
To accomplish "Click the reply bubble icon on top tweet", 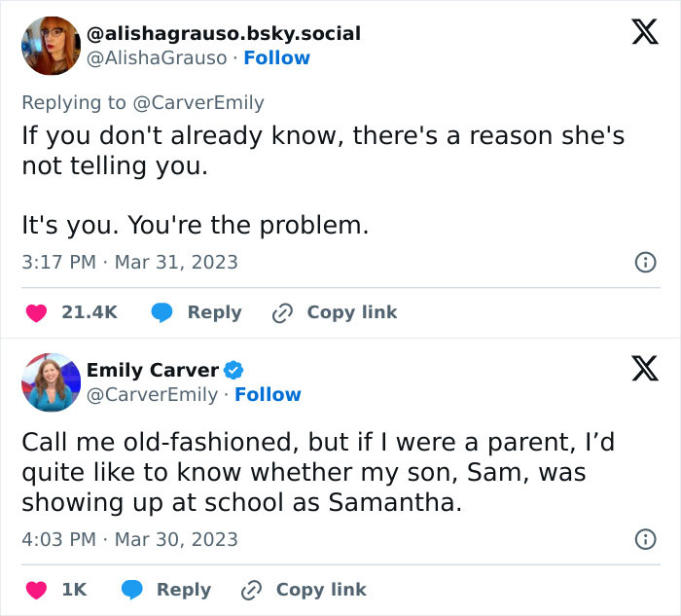I will (162, 312).
